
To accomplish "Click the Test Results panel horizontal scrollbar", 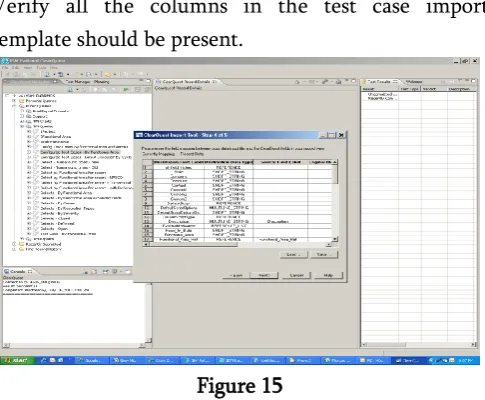I will 418,345.
